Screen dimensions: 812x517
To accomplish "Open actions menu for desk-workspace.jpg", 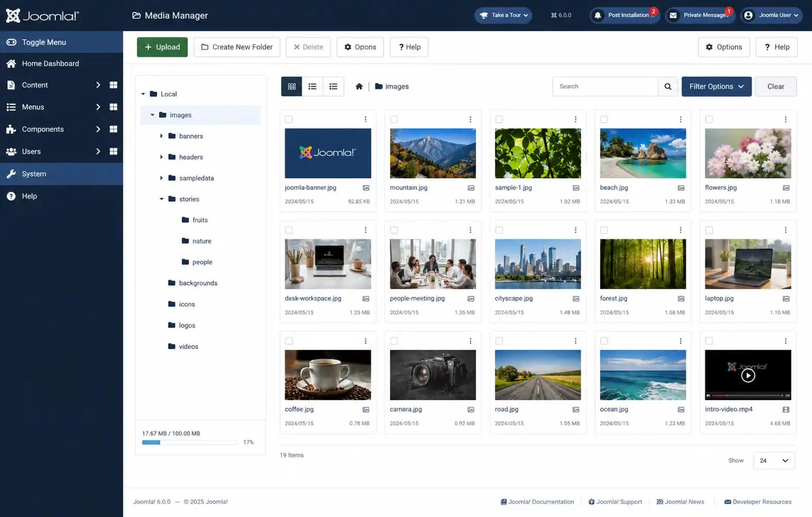I will [366, 230].
